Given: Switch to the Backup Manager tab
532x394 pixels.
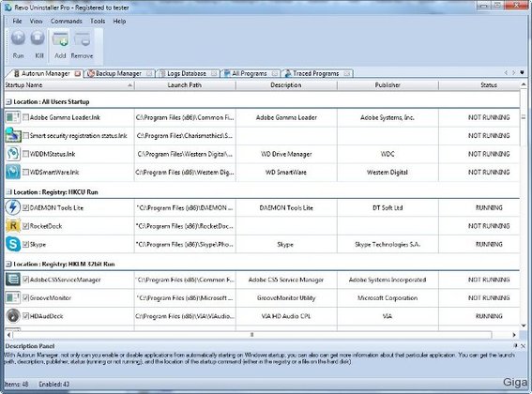Looking at the screenshot, I should [118, 73].
